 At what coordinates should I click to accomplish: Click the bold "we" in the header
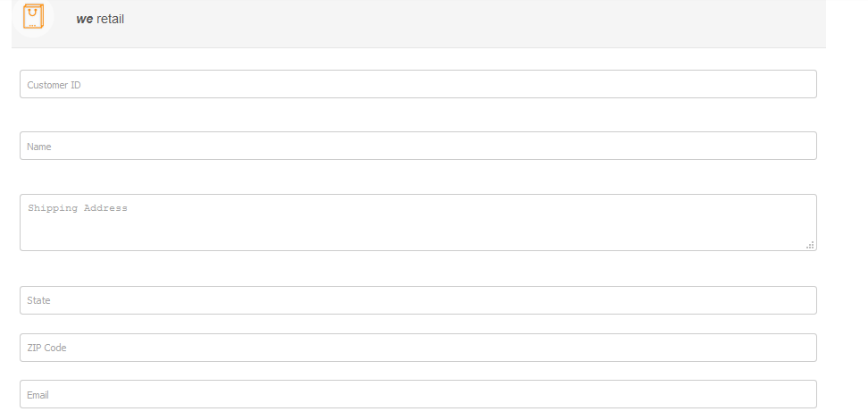click(85, 19)
